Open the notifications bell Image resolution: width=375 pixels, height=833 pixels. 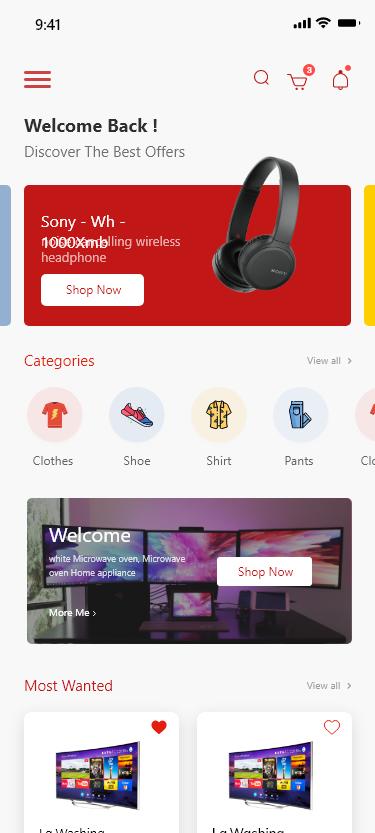click(340, 79)
